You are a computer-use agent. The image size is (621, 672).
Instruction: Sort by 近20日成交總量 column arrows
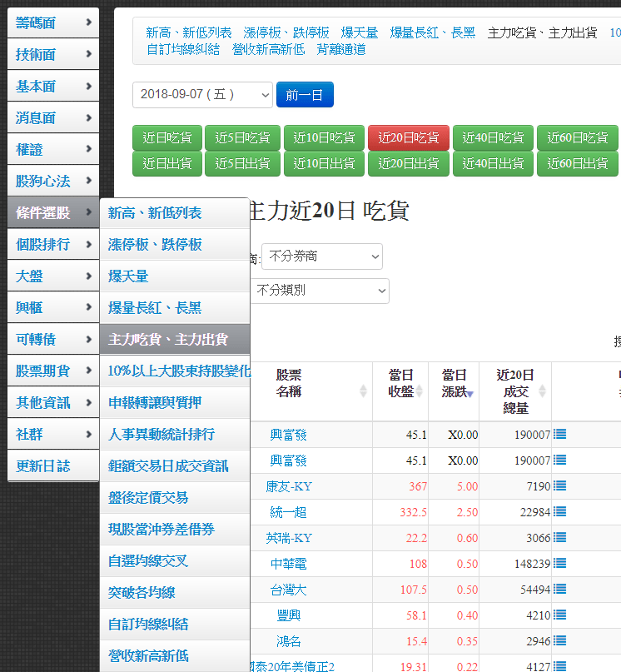[543, 391]
